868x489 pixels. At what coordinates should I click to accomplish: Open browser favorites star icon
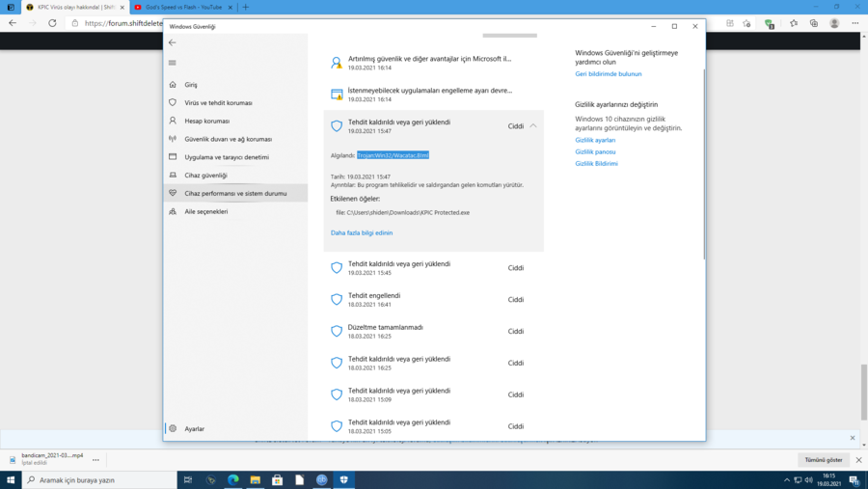point(794,23)
